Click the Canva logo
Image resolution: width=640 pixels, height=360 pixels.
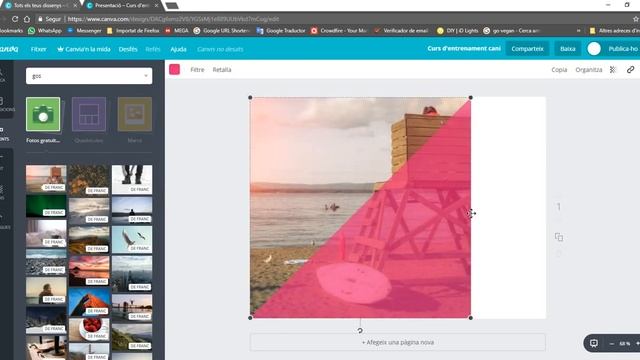[9, 49]
